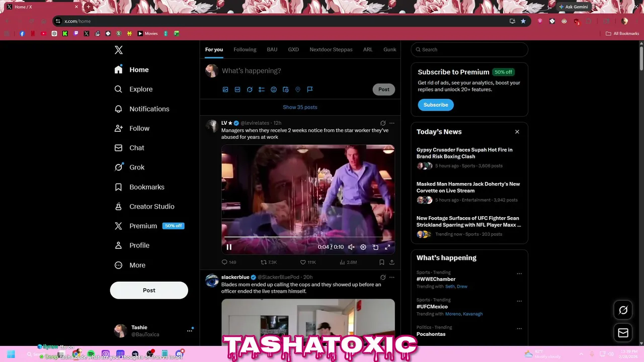The height and width of the screenshot is (362, 644).
Task: Unmute the video sound
Action: point(351,247)
